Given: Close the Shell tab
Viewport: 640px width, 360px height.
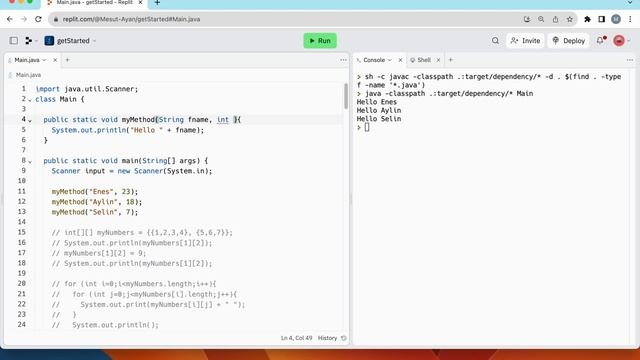Looking at the screenshot, I should [x=438, y=60].
